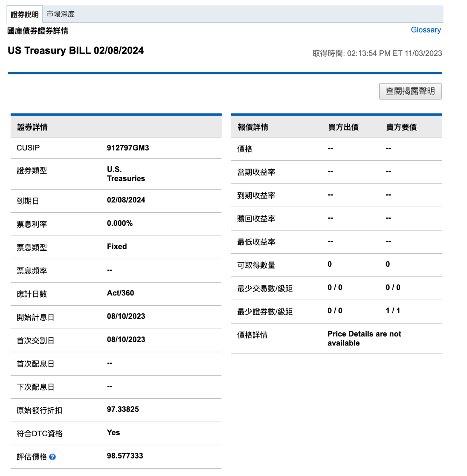Click the 報價詳情 panel header
Screen dimensions: 467x476
click(252, 127)
